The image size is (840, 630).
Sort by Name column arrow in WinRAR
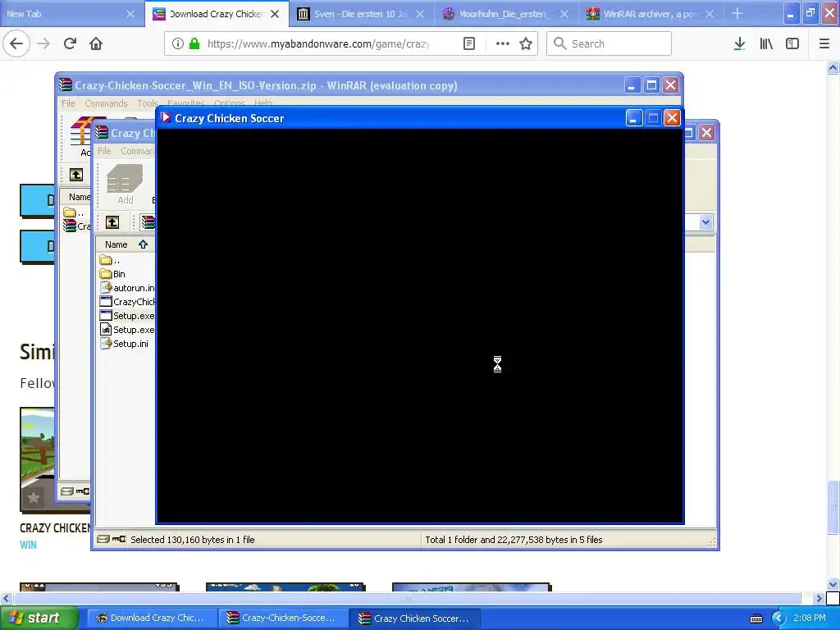[143, 244]
